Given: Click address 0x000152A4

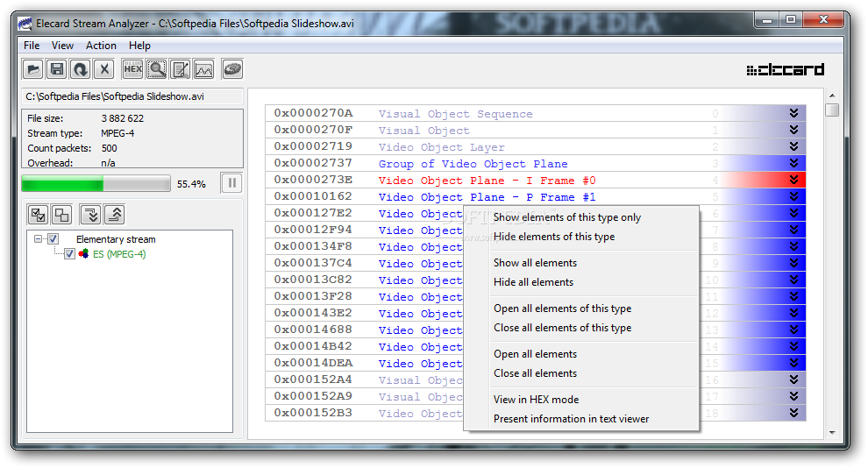Looking at the screenshot, I should pyautogui.click(x=313, y=379).
